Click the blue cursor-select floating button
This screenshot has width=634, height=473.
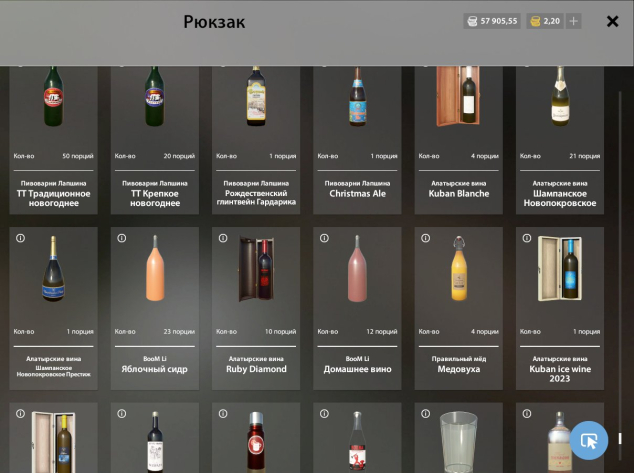(x=589, y=440)
